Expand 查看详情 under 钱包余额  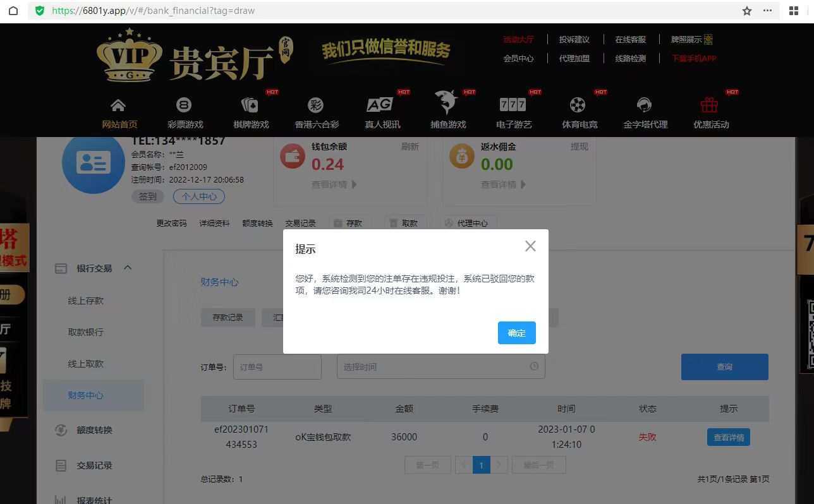tap(334, 184)
